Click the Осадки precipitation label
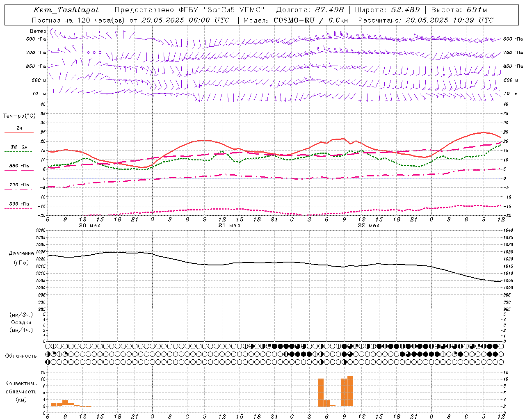The image size is (525, 420). [21, 322]
